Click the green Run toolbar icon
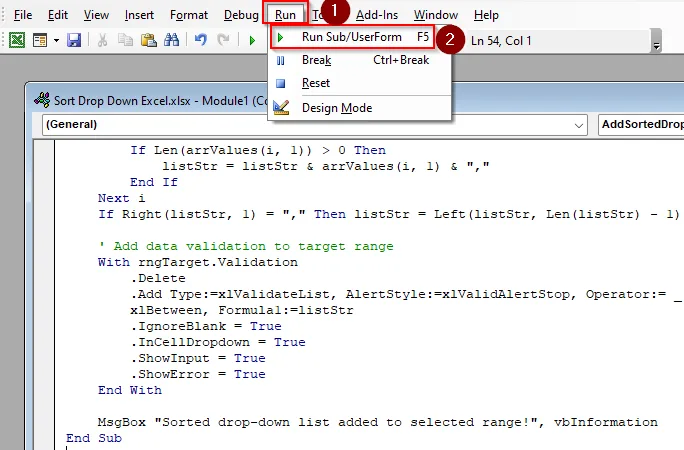684x450 pixels. pyautogui.click(x=252, y=41)
